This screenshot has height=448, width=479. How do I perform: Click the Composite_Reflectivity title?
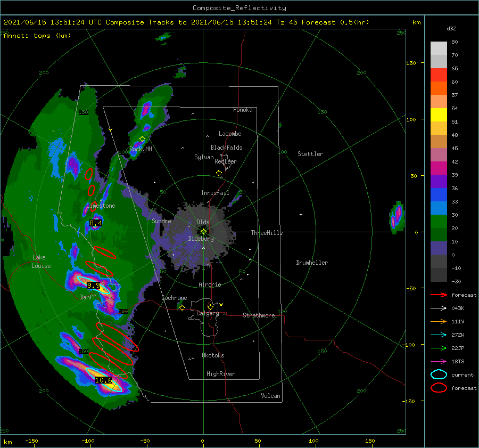[x=240, y=8]
